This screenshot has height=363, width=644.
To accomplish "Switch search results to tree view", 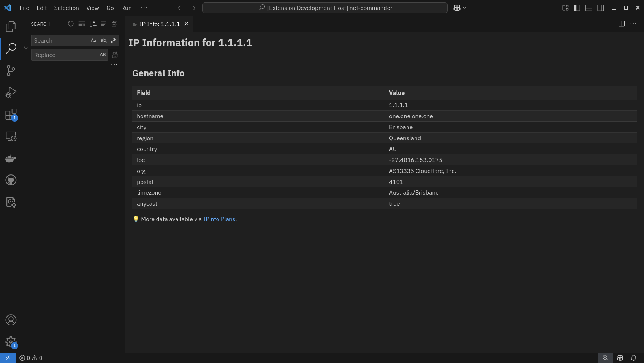I will [x=103, y=24].
